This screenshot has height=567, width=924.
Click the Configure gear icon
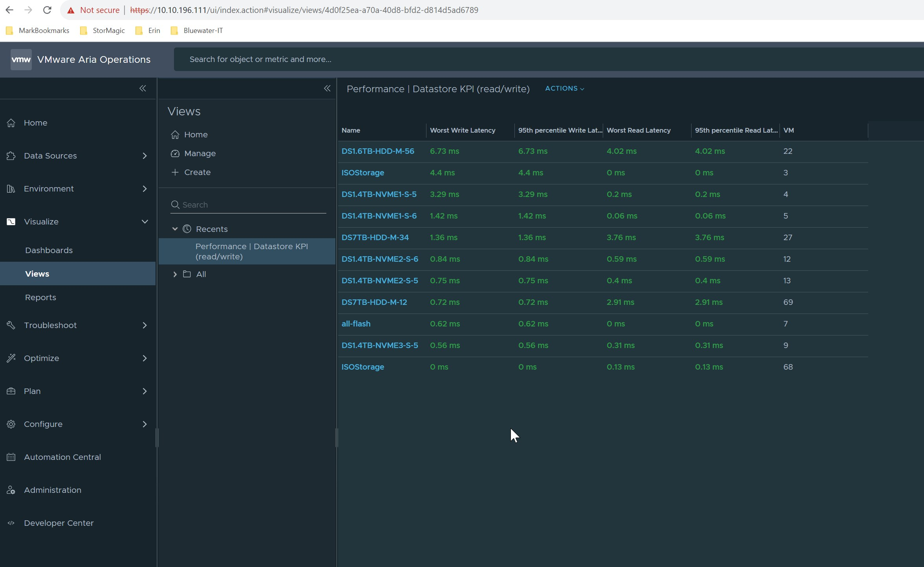pos(11,424)
